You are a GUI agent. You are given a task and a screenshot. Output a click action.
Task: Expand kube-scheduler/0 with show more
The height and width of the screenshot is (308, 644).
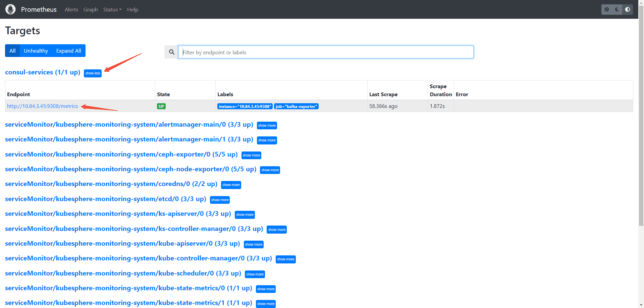click(255, 274)
